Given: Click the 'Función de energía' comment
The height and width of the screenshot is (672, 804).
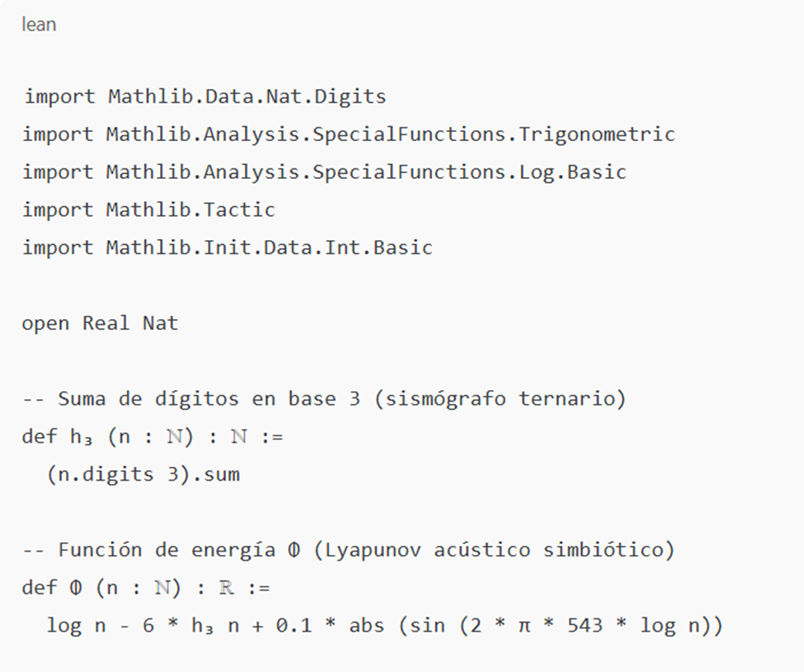Looking at the screenshot, I should click(348, 549).
